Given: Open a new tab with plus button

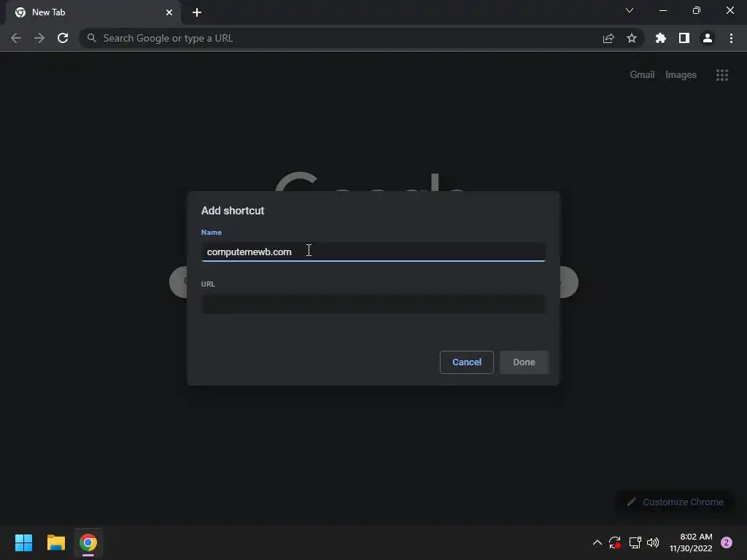Looking at the screenshot, I should (197, 12).
